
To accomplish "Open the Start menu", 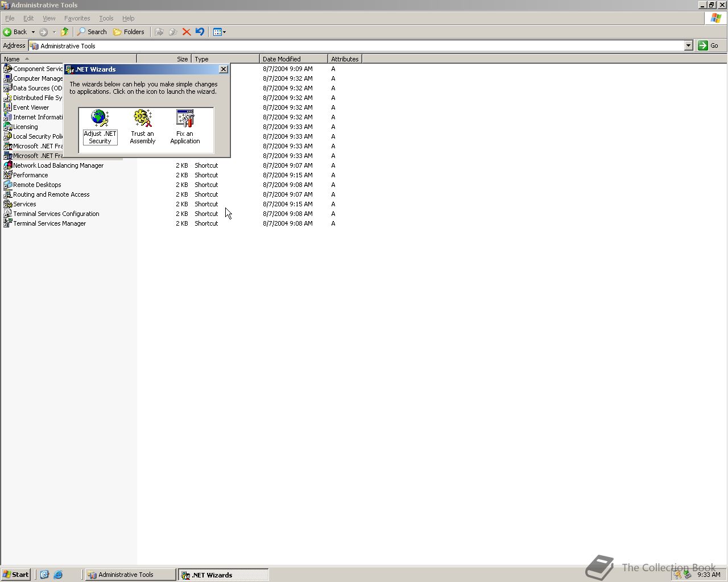I will (x=16, y=575).
